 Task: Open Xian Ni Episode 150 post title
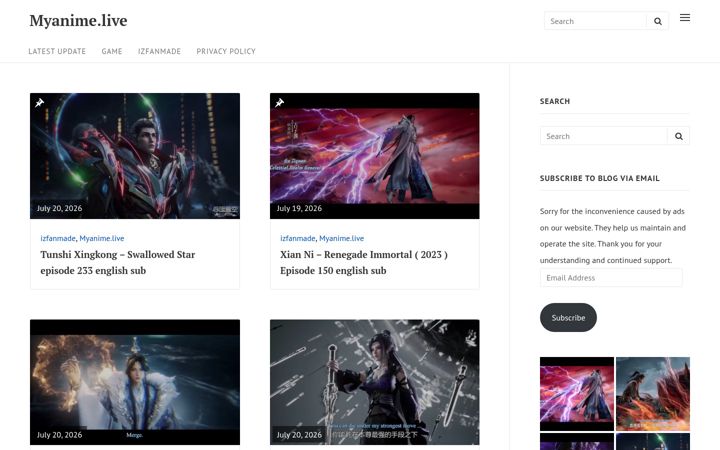click(x=364, y=262)
